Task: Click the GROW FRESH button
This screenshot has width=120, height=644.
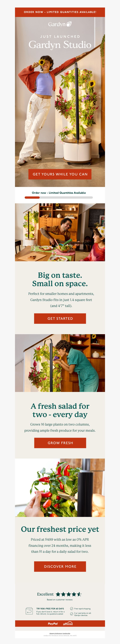Action: coord(60,443)
